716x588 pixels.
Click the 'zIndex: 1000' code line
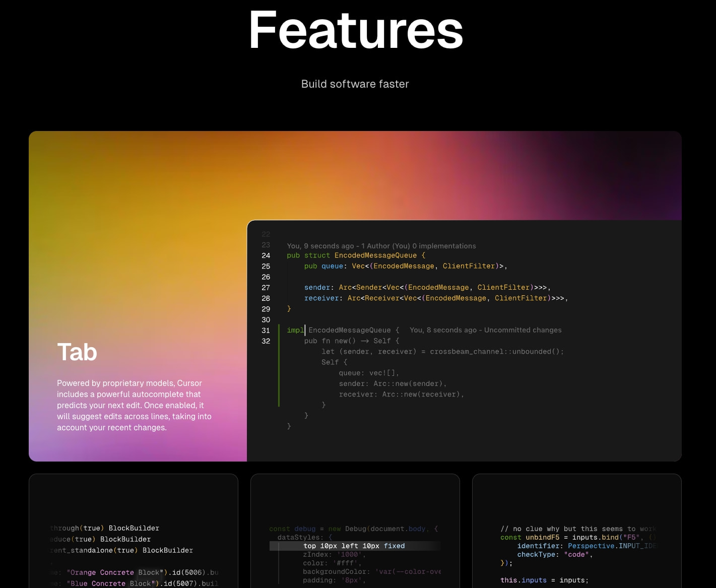click(335, 554)
